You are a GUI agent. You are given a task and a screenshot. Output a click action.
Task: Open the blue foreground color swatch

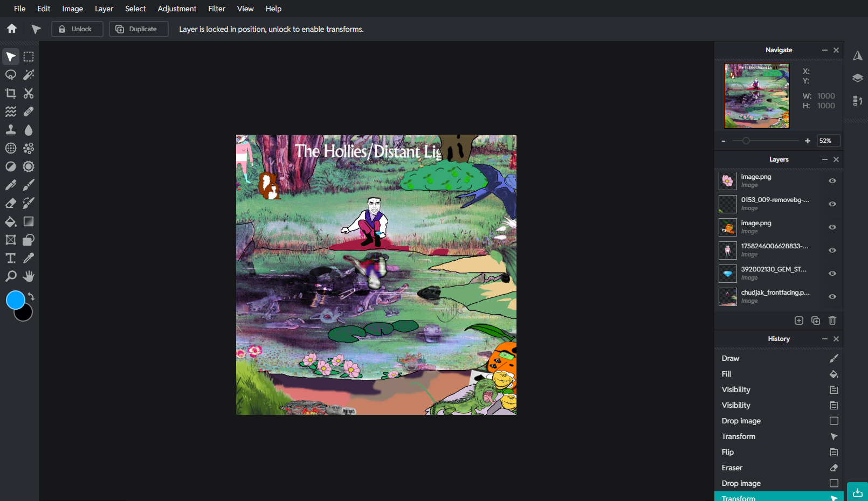[16, 300]
